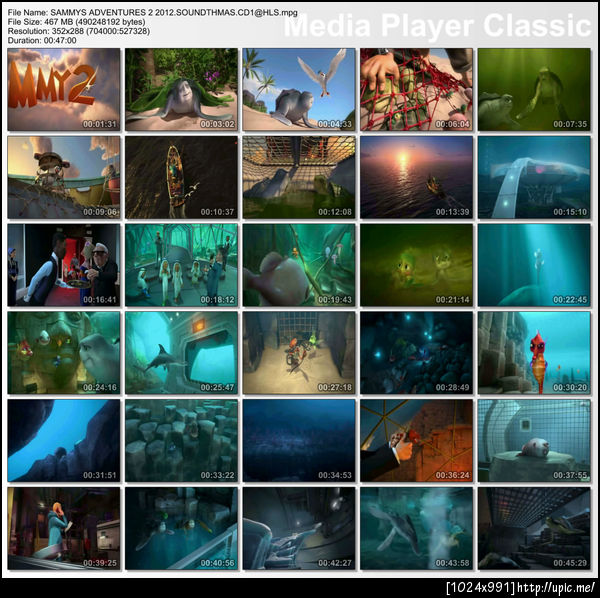600x598 pixels.
Task: Open the http://upic.me/ link
Action: (556, 587)
